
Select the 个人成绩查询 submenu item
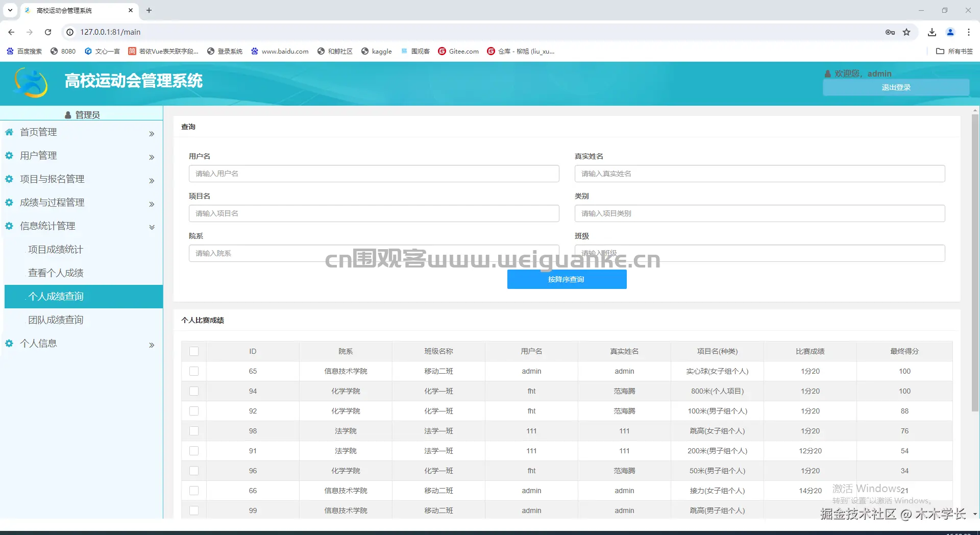tap(84, 297)
